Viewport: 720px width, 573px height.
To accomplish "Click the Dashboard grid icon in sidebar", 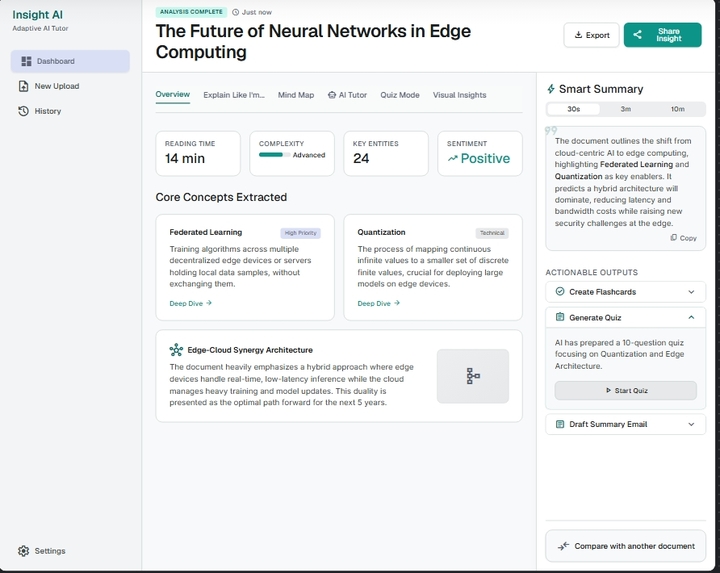I will click(27, 61).
